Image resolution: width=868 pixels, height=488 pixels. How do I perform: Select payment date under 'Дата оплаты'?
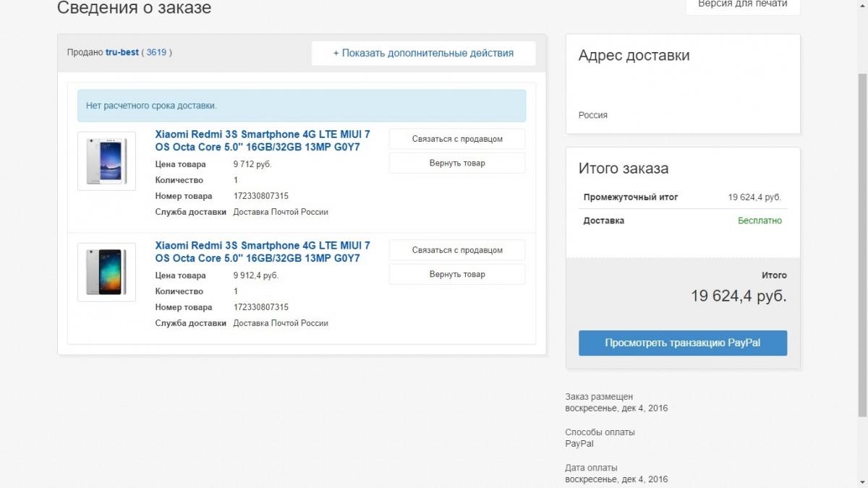coord(616,479)
